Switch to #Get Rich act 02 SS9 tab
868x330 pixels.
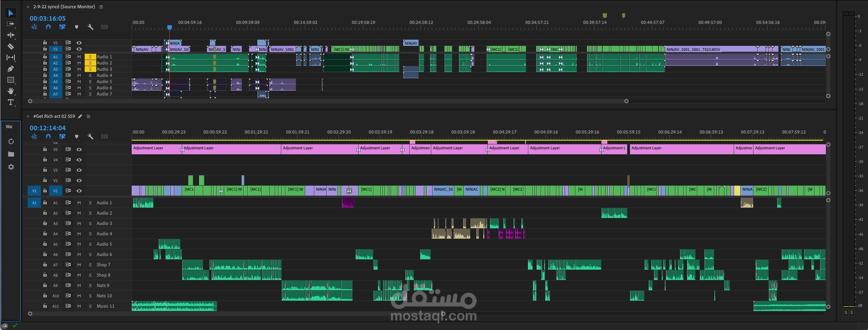coord(54,117)
